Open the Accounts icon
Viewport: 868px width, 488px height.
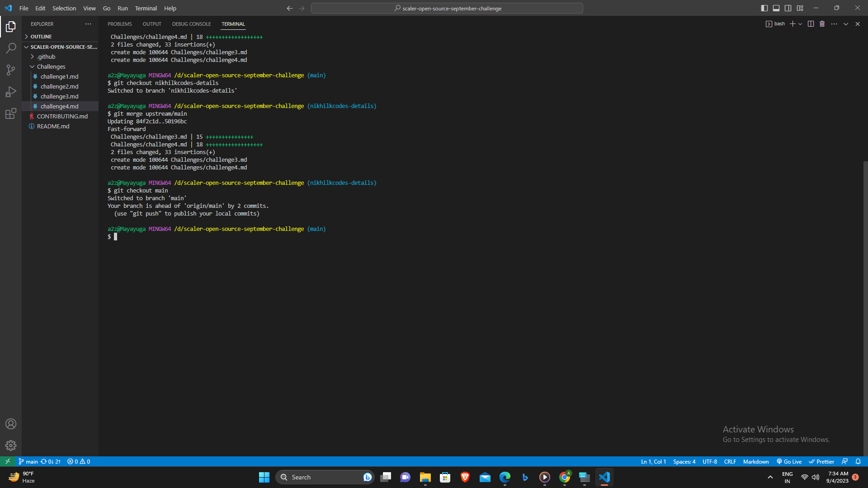click(x=11, y=424)
